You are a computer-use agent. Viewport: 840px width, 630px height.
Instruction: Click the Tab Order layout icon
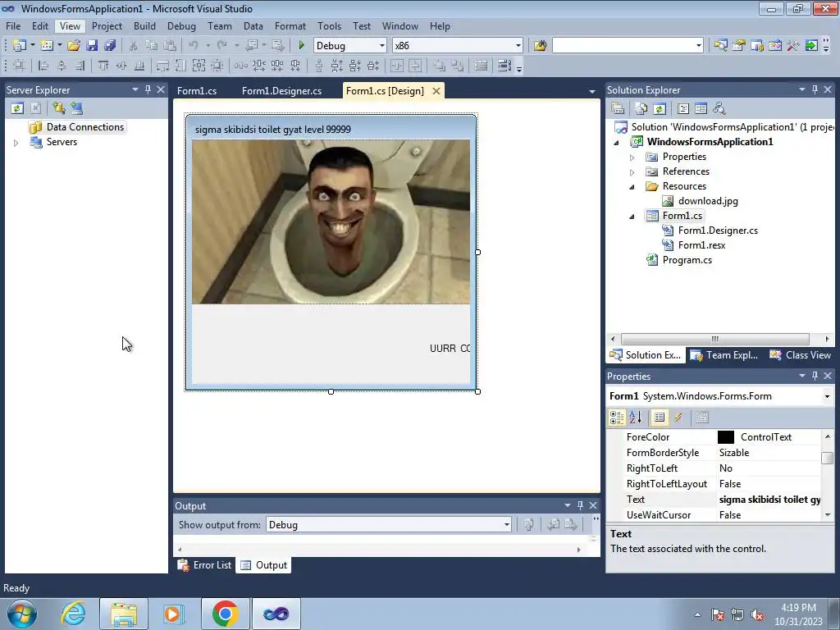[x=504, y=66]
